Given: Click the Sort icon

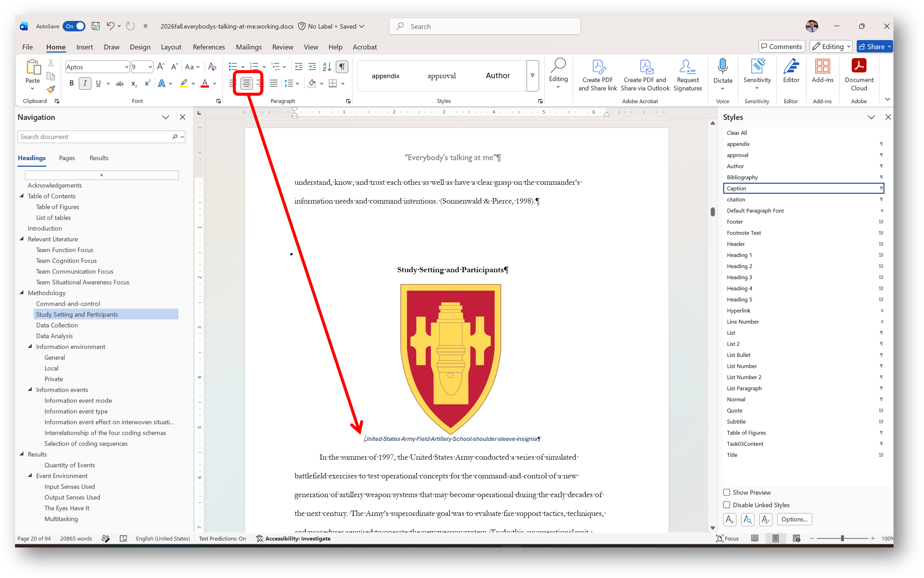Looking at the screenshot, I should (327, 67).
